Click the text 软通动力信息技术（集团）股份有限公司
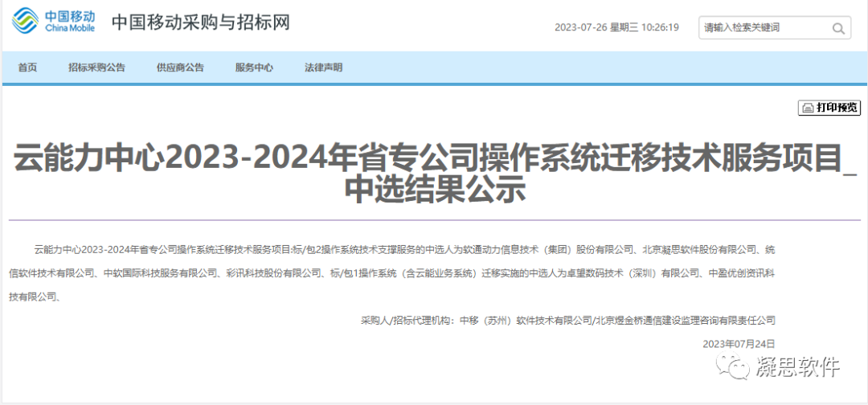Image resolution: width=868 pixels, height=405 pixels. 548,250
